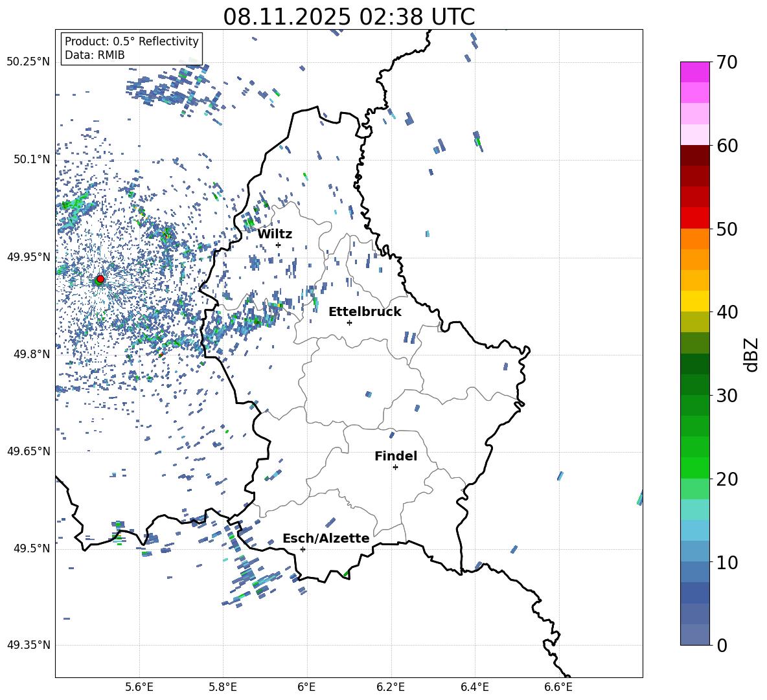Viewport: 767px width, 700px height.
Task: Click the map title timestamp 08.11.2025 02:38 UTC
Action: tap(349, 17)
